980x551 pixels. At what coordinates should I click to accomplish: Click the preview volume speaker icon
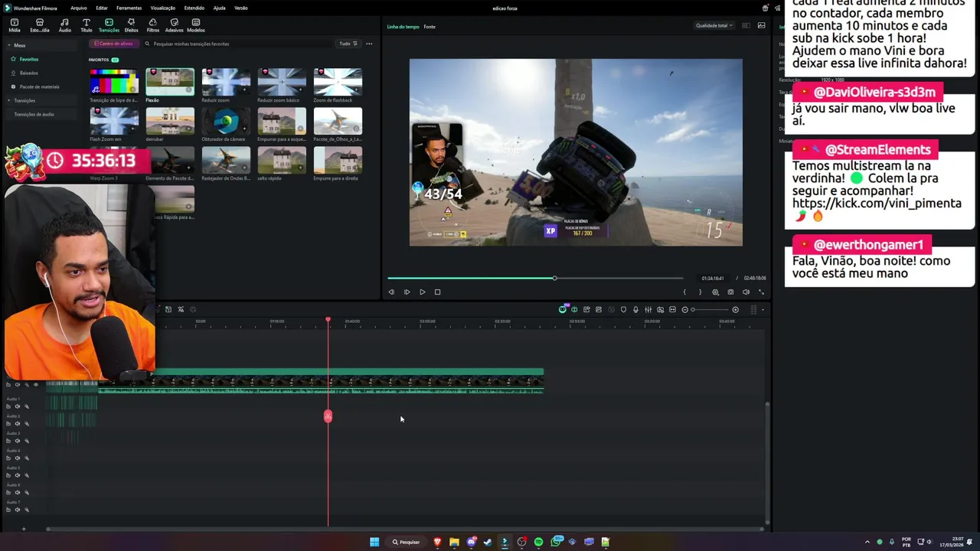[x=746, y=292]
